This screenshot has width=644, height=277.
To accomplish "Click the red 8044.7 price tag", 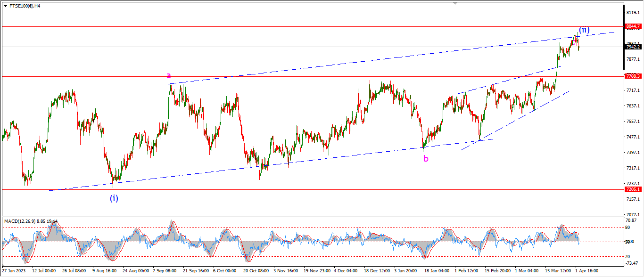I will [x=633, y=26].
